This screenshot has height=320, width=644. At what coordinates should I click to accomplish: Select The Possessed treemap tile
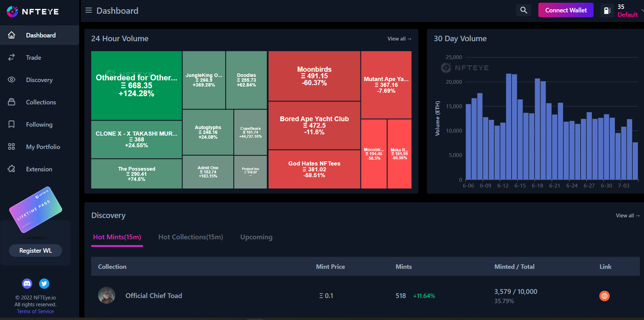coord(136,174)
